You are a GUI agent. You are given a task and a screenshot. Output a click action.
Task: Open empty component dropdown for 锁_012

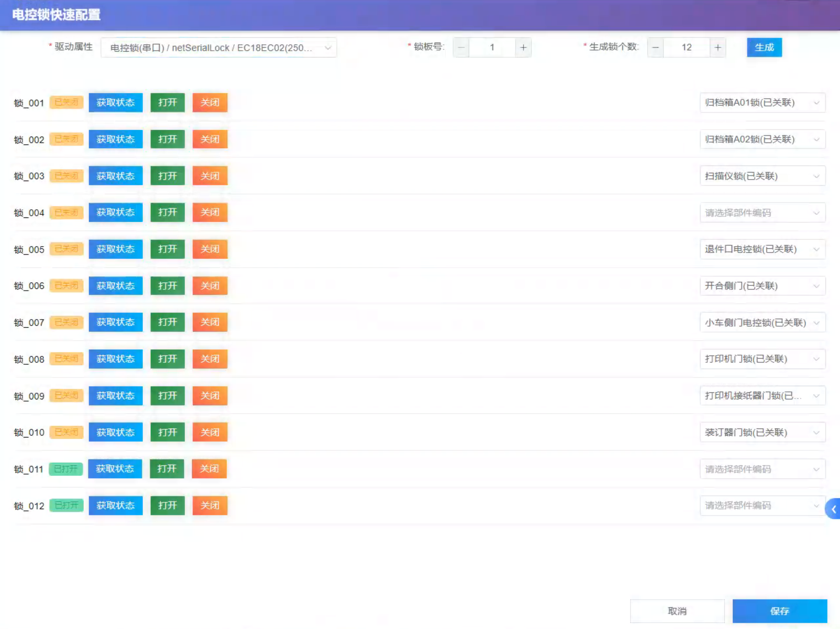(763, 506)
